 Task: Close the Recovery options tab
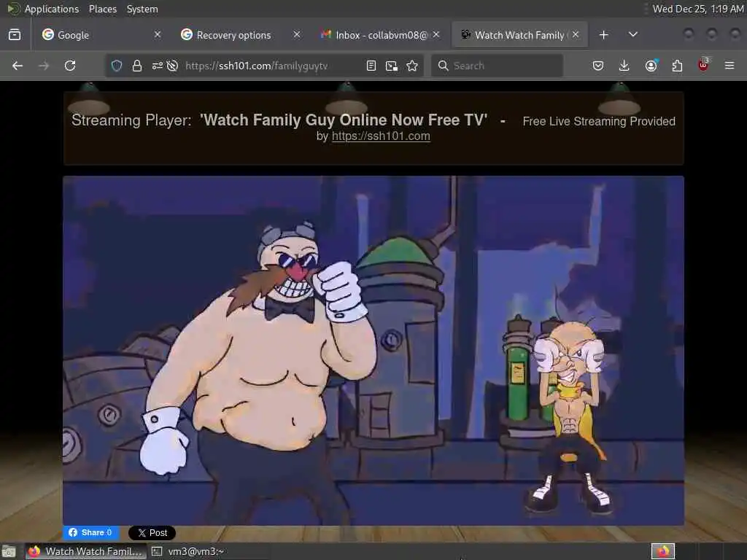point(297,35)
